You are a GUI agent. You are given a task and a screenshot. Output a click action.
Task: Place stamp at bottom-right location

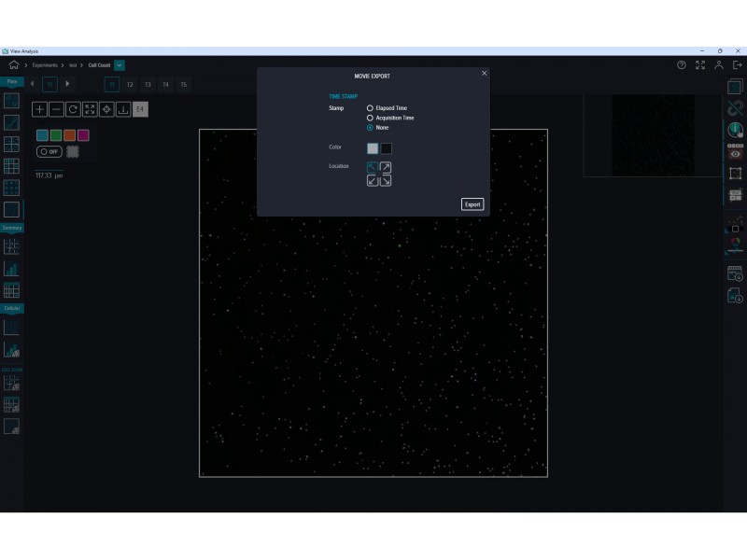click(386, 181)
